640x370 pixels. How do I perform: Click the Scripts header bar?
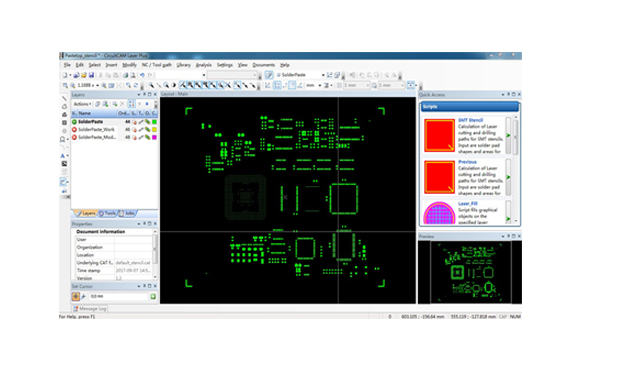coord(469,107)
